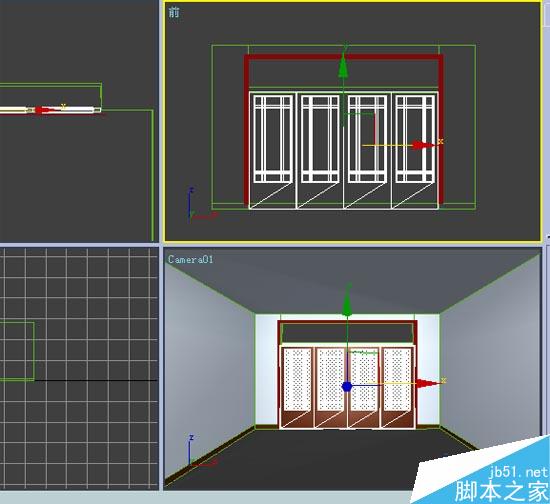
Task: Grab the red X-axis arrow in front viewport
Action: pos(424,145)
